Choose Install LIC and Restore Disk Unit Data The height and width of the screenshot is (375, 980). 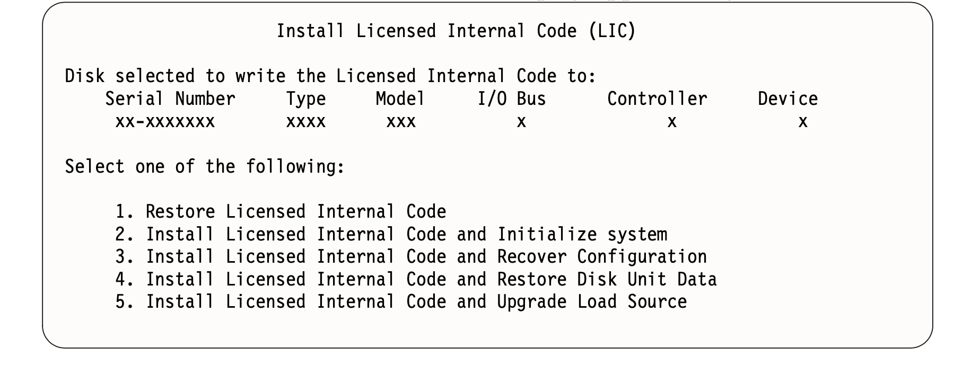click(416, 279)
